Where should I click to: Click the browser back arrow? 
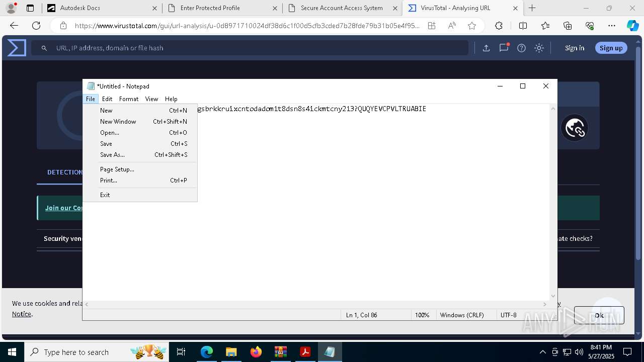[x=14, y=26]
